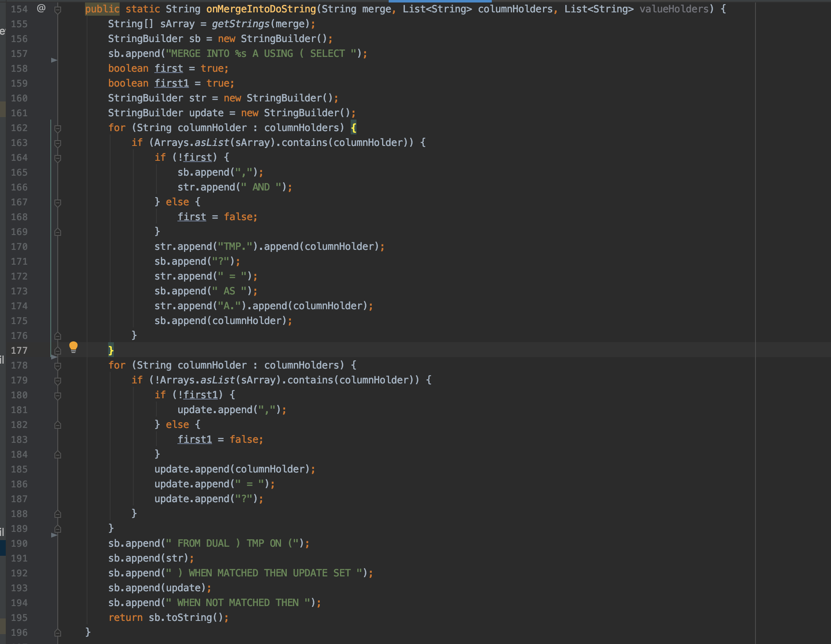Click the public keyword on line 154
This screenshot has height=644, width=831.
(x=102, y=9)
